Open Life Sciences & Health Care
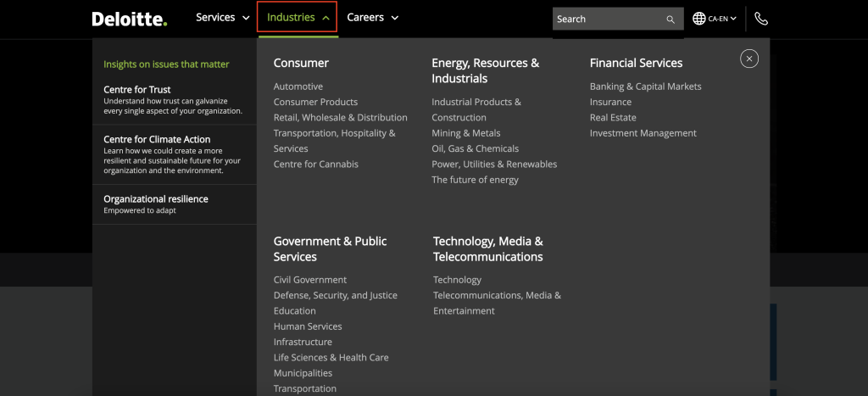868x396 pixels. [331, 357]
